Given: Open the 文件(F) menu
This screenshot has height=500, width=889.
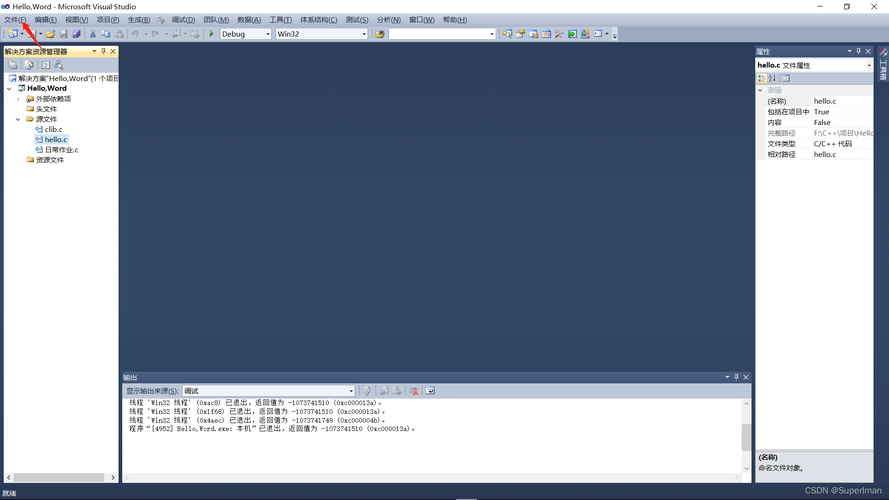Looking at the screenshot, I should [15, 20].
